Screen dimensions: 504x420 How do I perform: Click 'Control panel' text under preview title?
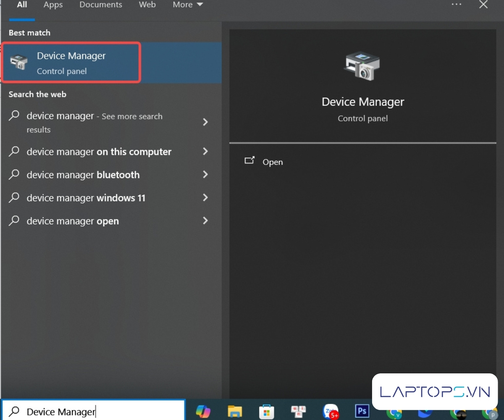[x=363, y=118]
